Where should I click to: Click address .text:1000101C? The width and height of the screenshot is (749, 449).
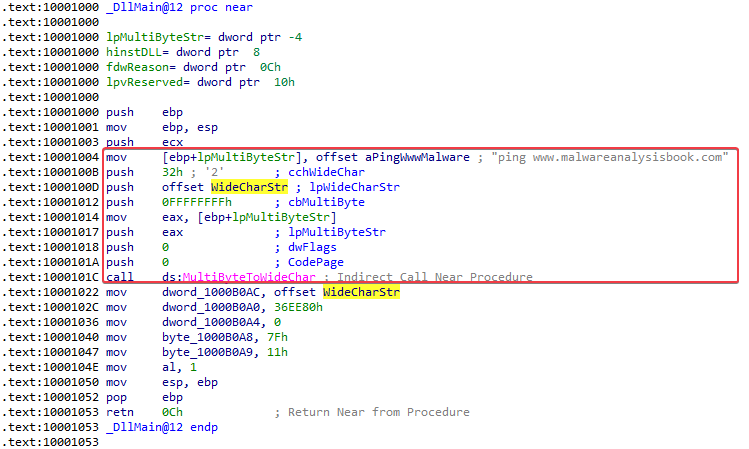50,278
